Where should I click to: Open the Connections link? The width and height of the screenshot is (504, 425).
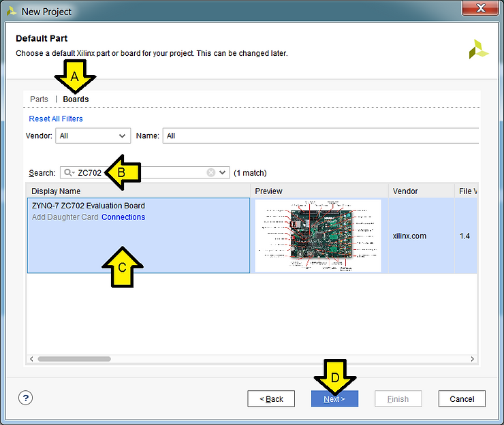tap(123, 217)
